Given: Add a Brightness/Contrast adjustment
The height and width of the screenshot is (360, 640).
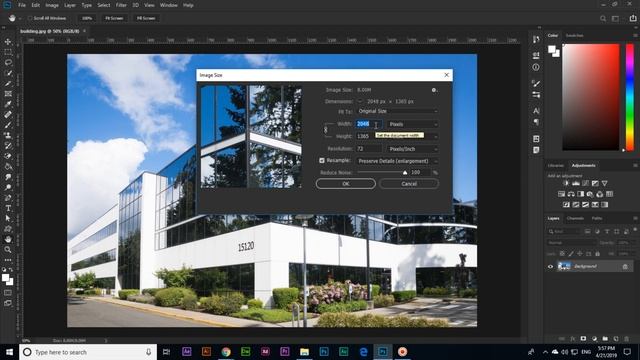Looking at the screenshot, I should (x=566, y=183).
